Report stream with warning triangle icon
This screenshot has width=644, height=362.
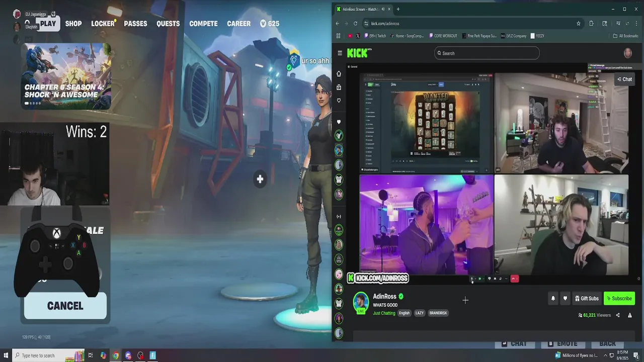[x=629, y=315]
